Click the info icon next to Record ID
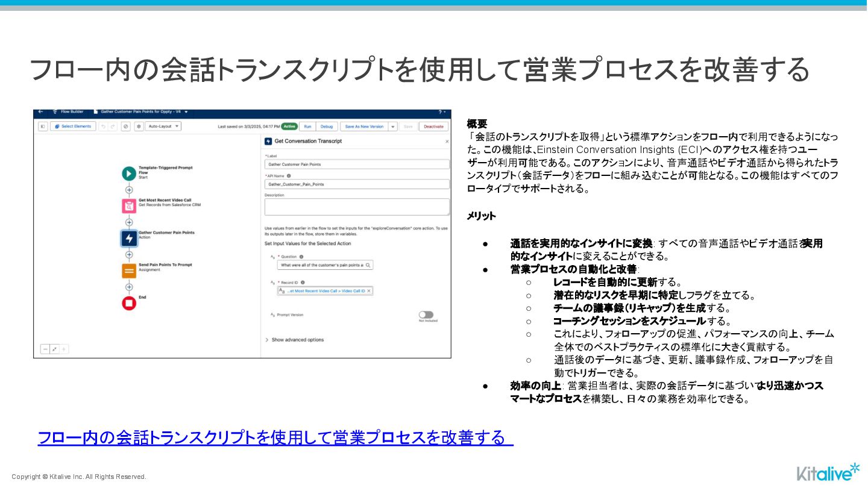Image resolution: width=868 pixels, height=488 pixels. [x=303, y=283]
